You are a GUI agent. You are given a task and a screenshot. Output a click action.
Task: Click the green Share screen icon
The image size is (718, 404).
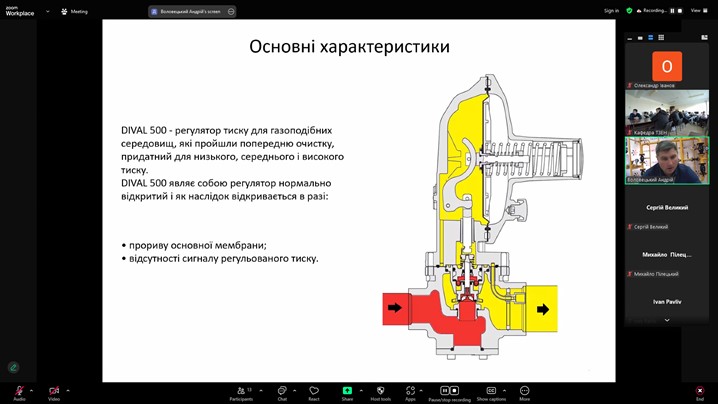tap(347, 391)
